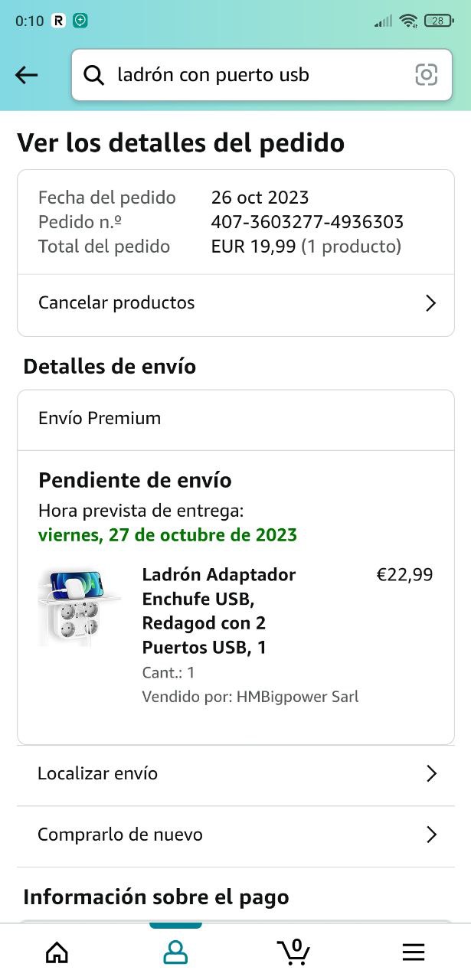Choose Comprarlo de nuevo

click(236, 835)
